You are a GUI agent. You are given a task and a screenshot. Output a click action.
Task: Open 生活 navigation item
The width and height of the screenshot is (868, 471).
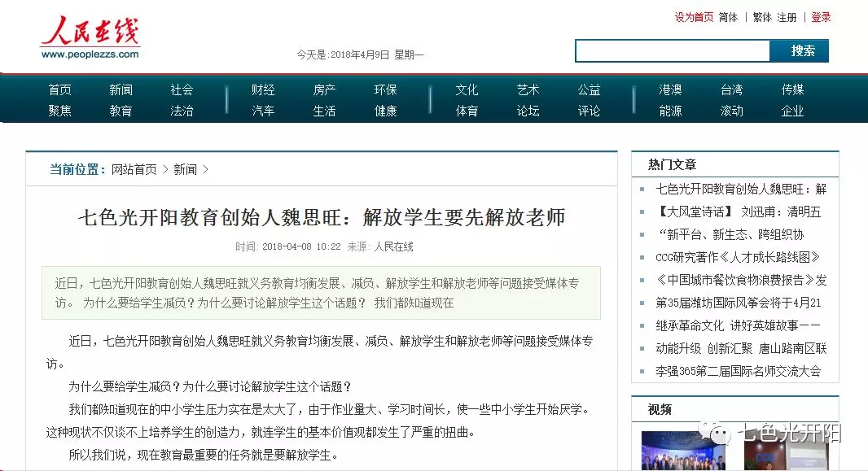point(324,111)
